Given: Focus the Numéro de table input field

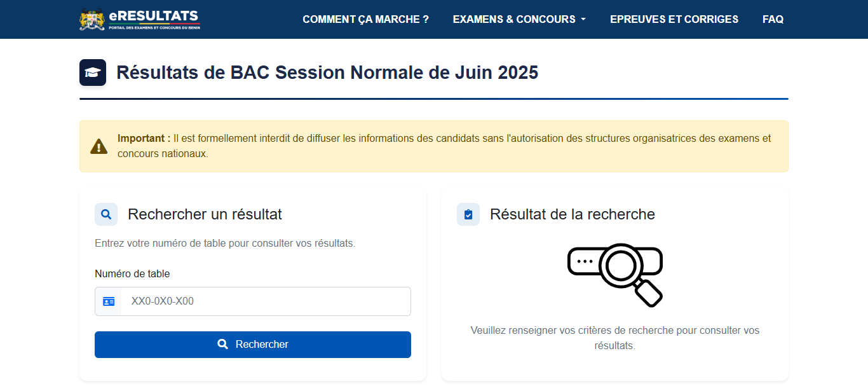Looking at the screenshot, I should click(266, 301).
